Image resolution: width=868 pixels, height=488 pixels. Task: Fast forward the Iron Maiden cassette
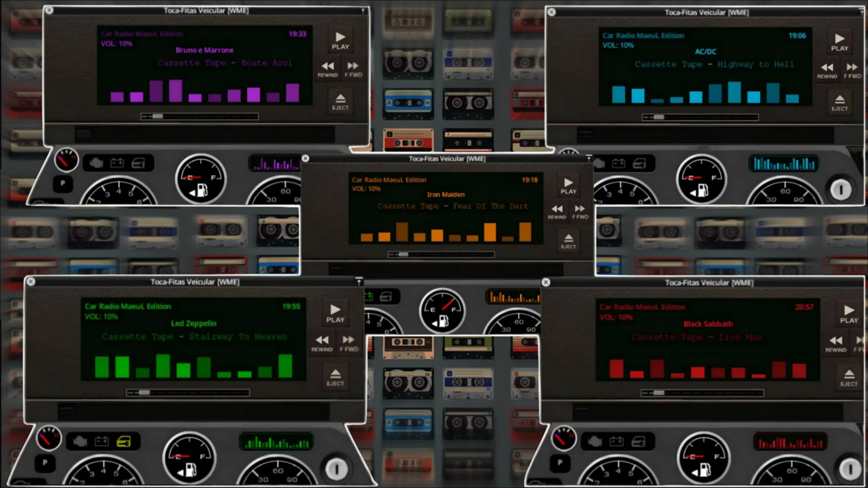click(x=580, y=211)
